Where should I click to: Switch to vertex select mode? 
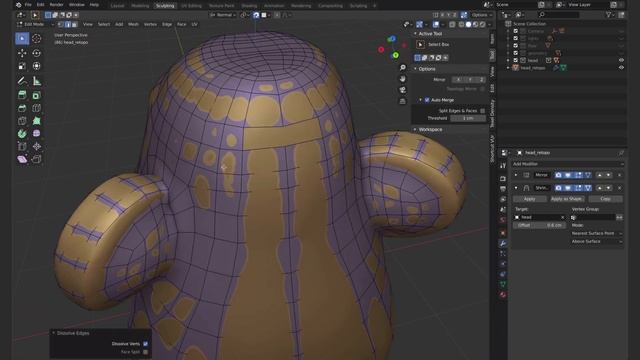pyautogui.click(x=61, y=24)
